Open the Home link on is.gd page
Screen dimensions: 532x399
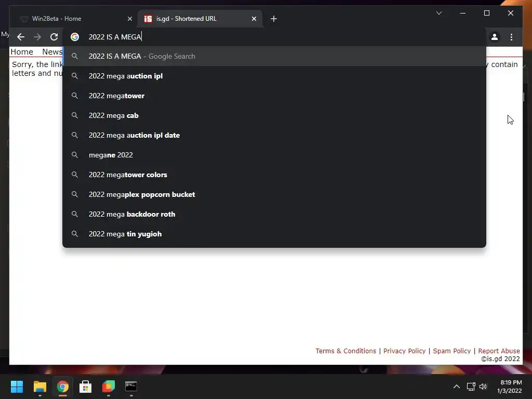coord(22,52)
